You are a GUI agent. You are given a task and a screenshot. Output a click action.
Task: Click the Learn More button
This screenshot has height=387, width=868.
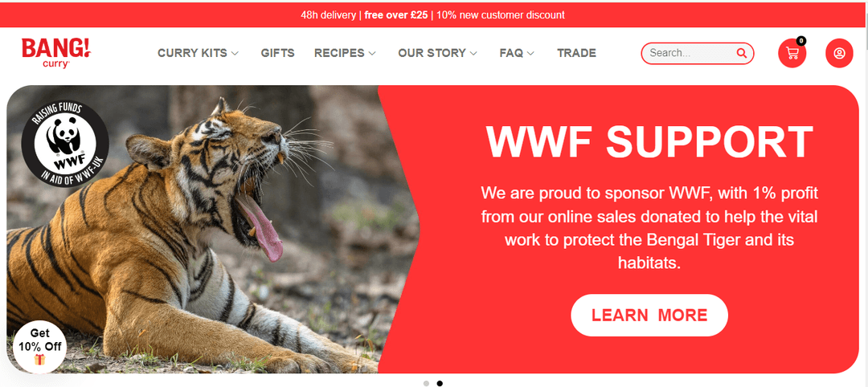point(649,315)
